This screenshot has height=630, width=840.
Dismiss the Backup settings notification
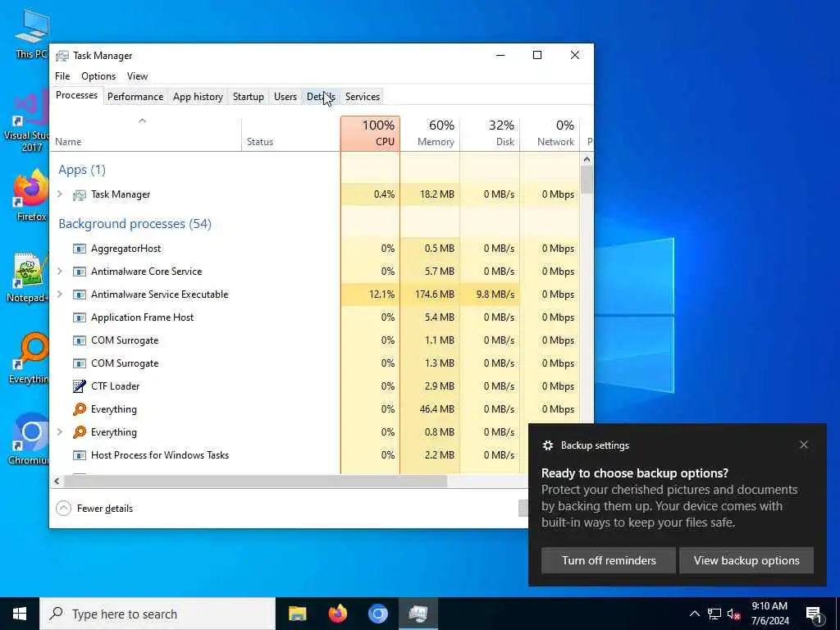pyautogui.click(x=804, y=445)
